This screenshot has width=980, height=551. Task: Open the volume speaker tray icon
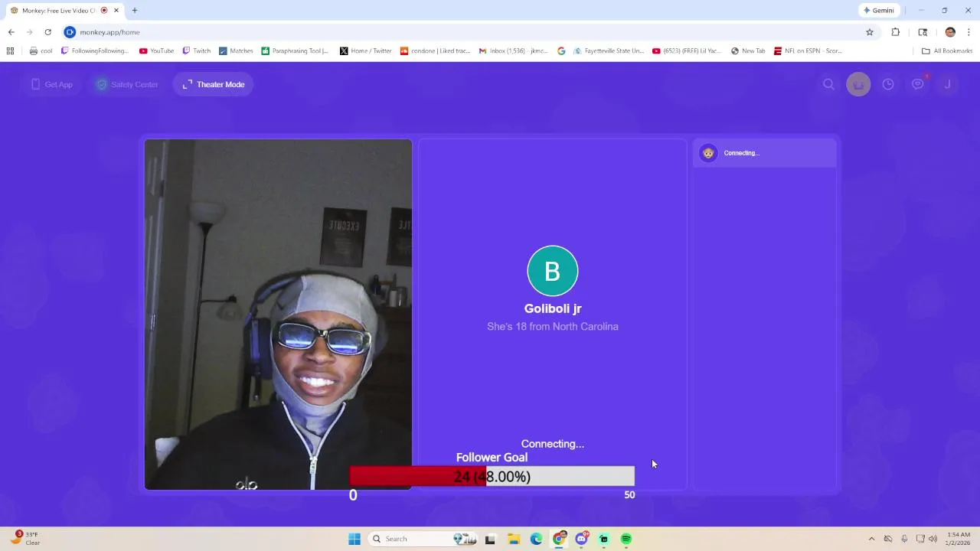tap(933, 539)
